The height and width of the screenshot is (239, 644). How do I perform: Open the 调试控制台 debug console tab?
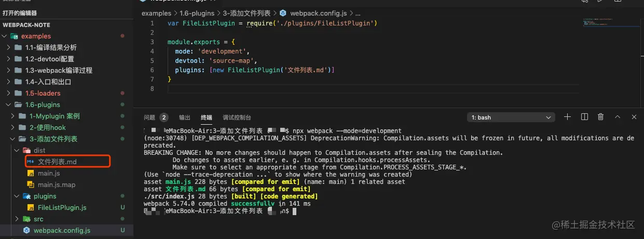[237, 117]
